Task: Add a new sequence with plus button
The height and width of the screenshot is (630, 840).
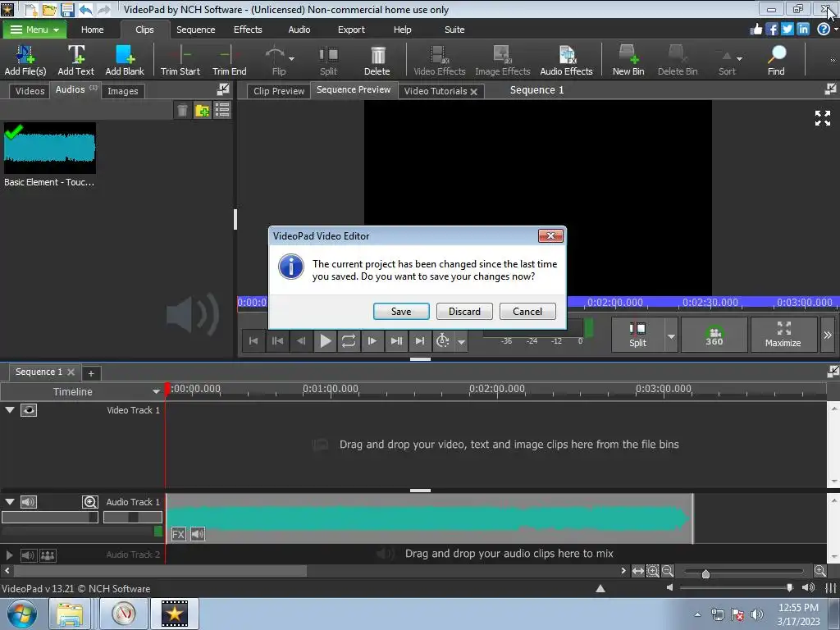Action: 91,373
